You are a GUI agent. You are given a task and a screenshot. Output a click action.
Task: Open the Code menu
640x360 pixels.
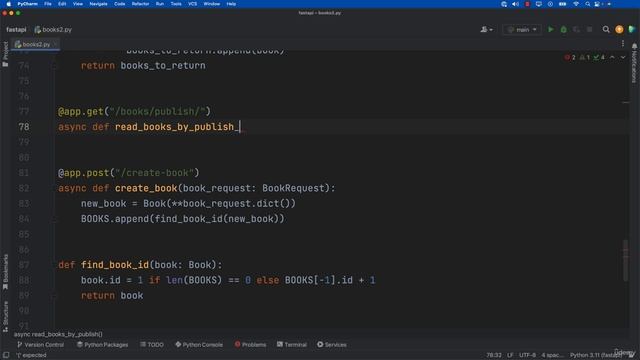pyautogui.click(x=120, y=4)
